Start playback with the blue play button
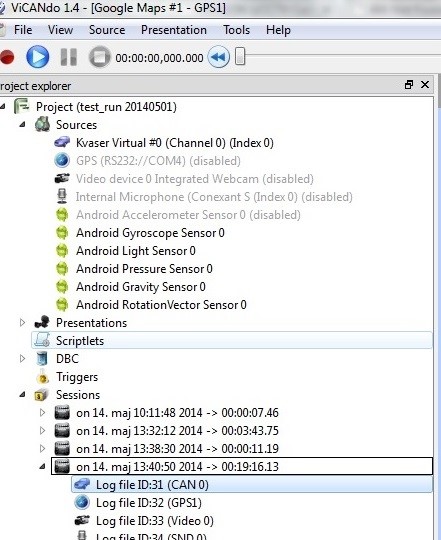 point(38,57)
